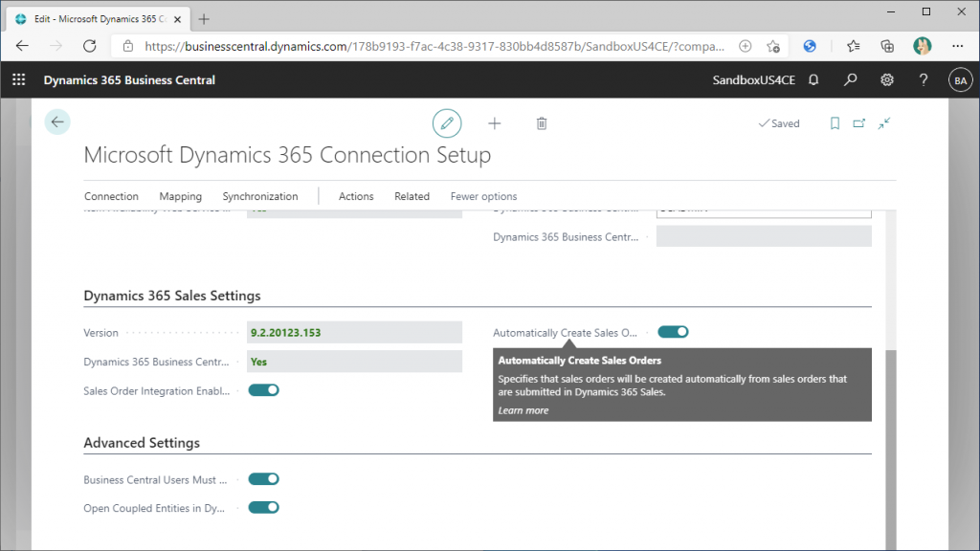Click Dynamics 365 Business Central title
Viewport: 980px width, 551px height.
(x=129, y=80)
